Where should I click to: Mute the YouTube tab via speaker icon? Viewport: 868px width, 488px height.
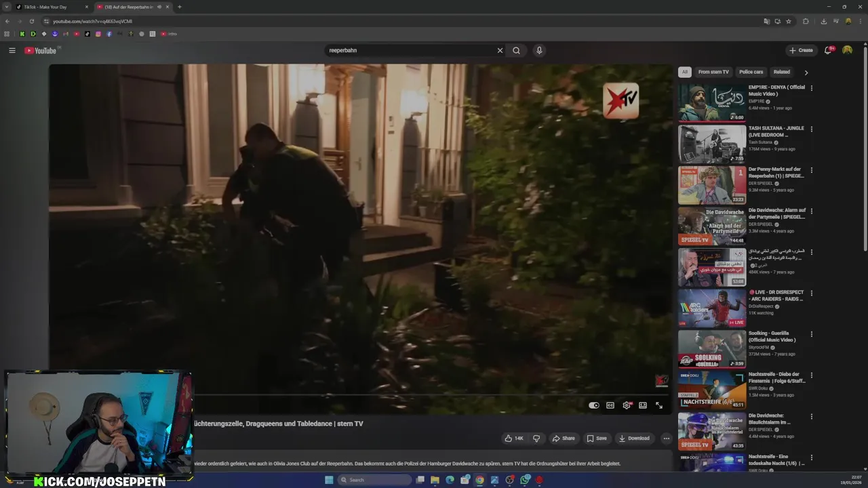pyautogui.click(x=159, y=7)
